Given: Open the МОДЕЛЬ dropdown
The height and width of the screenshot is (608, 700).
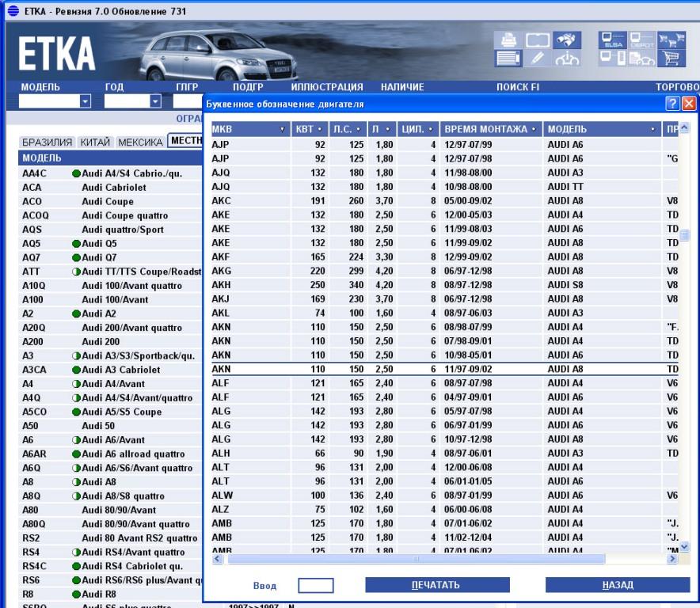Looking at the screenshot, I should [86, 101].
